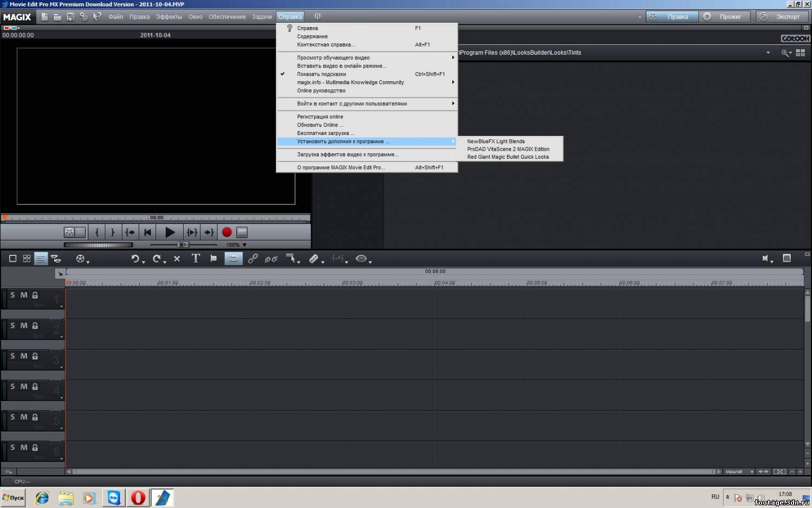Toggle Solo on track 1
Image resolution: width=812 pixels, height=508 pixels.
(13, 295)
